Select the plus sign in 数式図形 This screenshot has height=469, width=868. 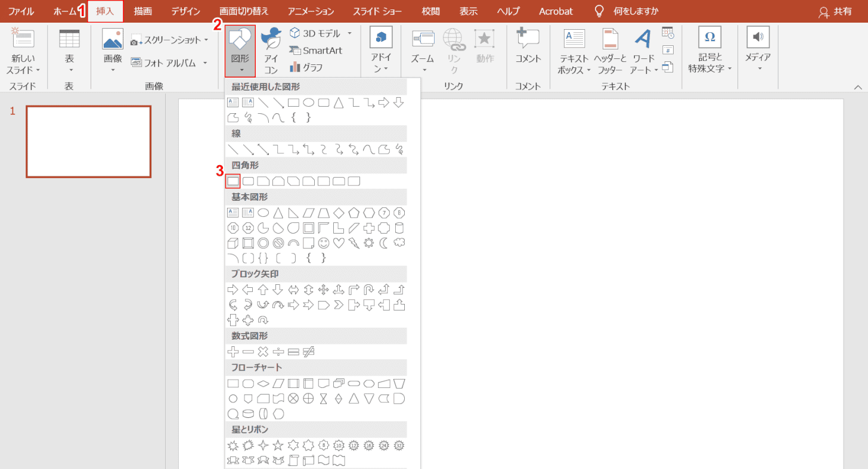pos(233,352)
